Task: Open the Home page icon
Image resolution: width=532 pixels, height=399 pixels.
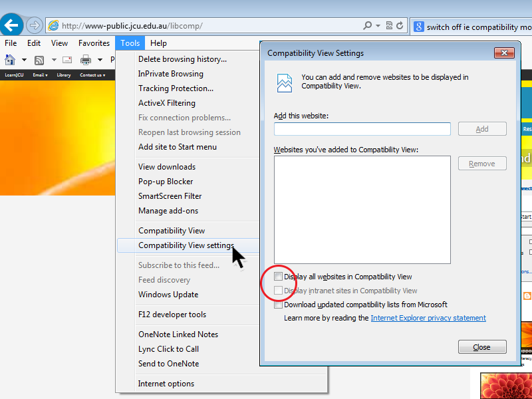Action: point(10,60)
